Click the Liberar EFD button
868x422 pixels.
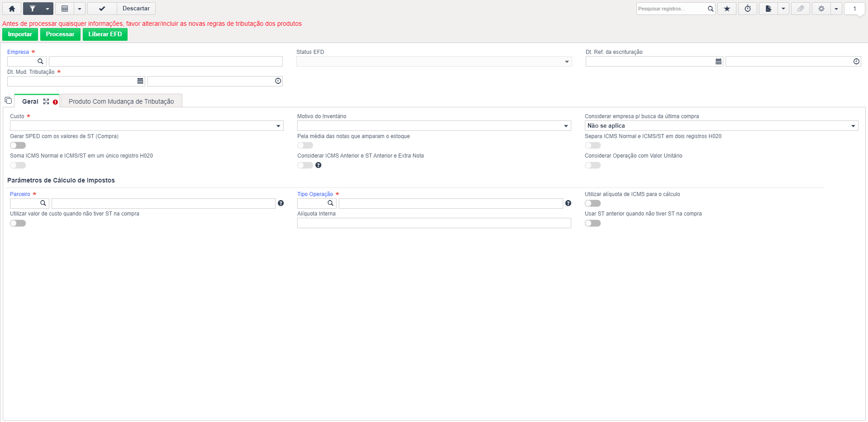pyautogui.click(x=105, y=34)
